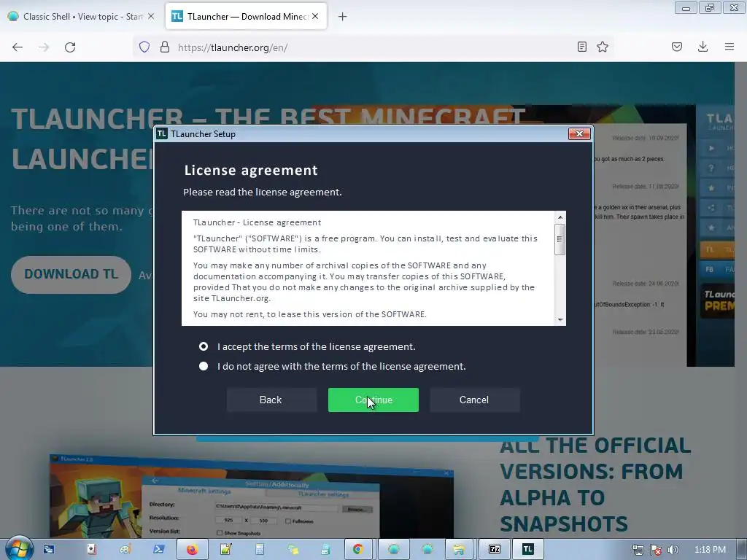Viewport: 747px width, 560px height.
Task: Close the TLauncher Setup dialog
Action: (579, 134)
